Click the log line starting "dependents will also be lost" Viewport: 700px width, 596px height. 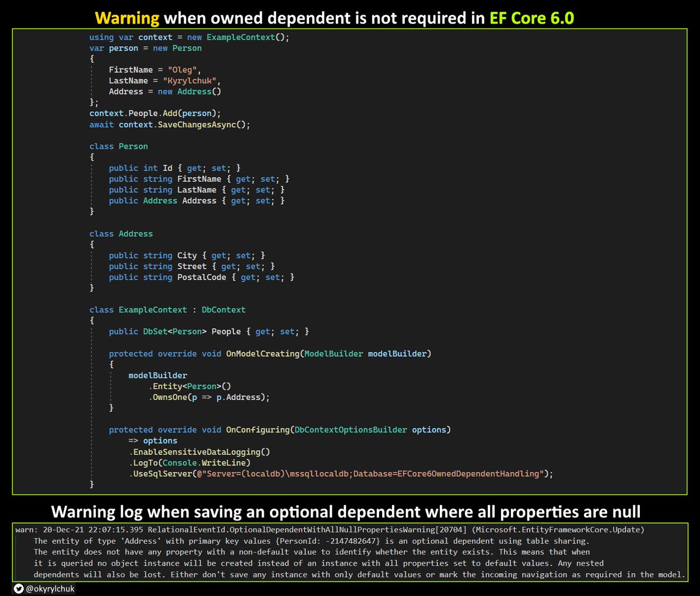(359, 574)
